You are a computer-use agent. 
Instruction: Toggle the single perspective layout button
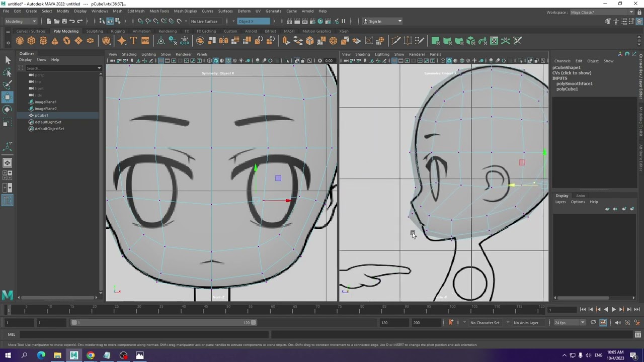point(7,163)
